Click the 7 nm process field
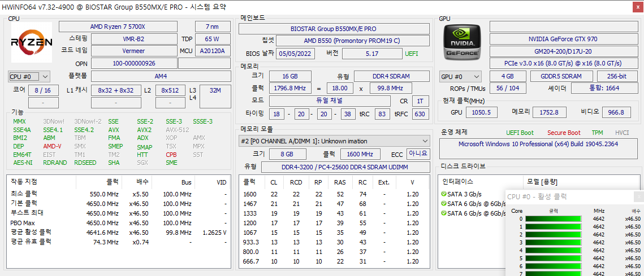This screenshot has width=644, height=276. tap(213, 27)
